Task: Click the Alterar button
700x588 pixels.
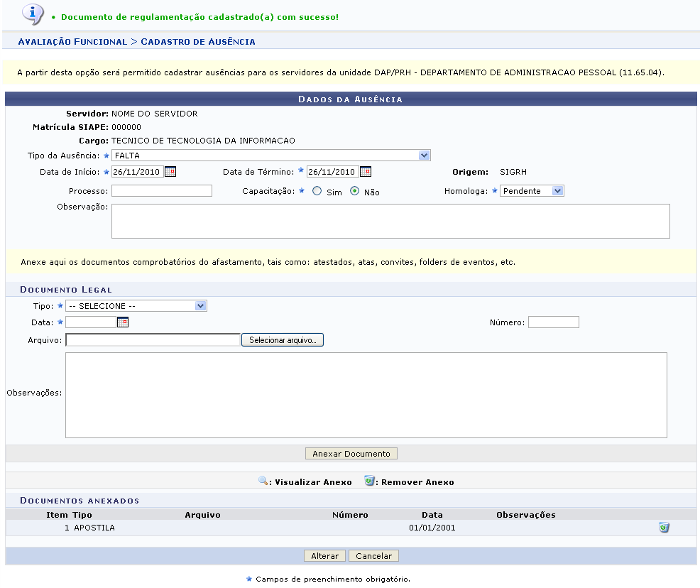Action: [324, 556]
